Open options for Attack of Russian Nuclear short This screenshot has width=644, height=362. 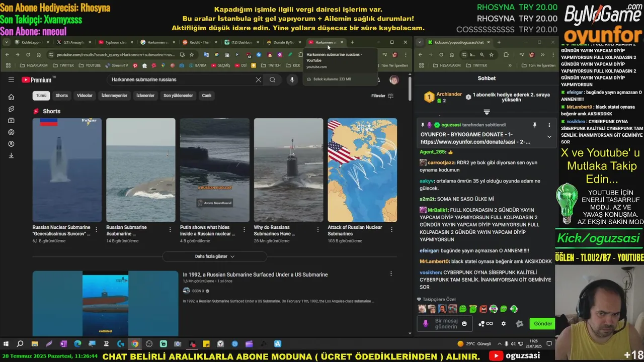click(391, 230)
